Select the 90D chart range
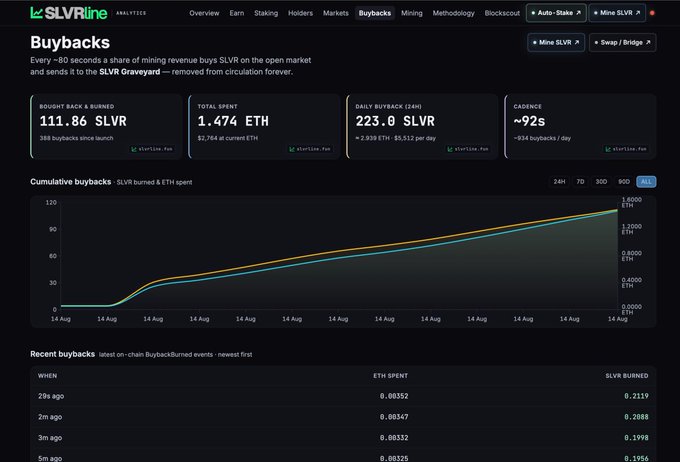 [x=624, y=182]
